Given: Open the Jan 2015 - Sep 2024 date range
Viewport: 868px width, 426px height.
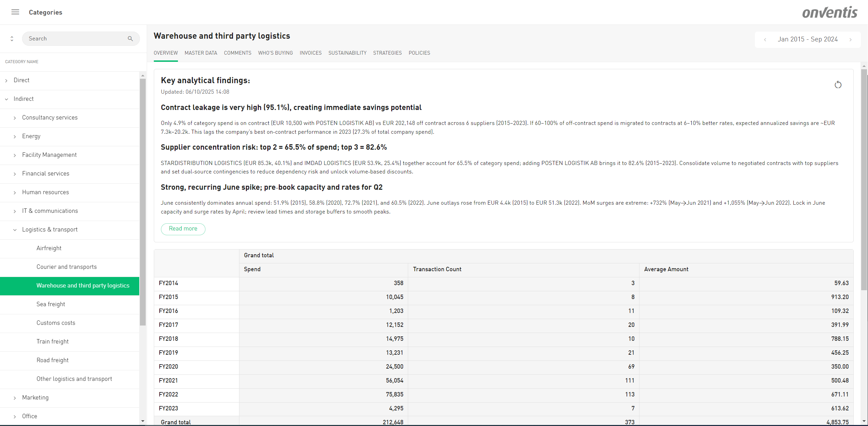Looking at the screenshot, I should [808, 39].
